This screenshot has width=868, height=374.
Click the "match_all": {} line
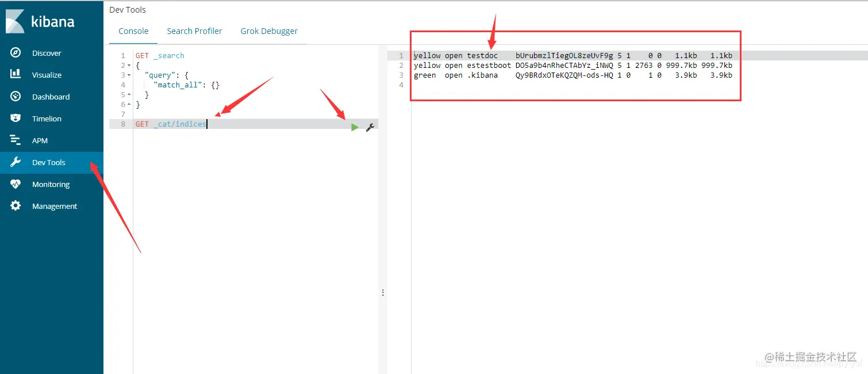(187, 85)
